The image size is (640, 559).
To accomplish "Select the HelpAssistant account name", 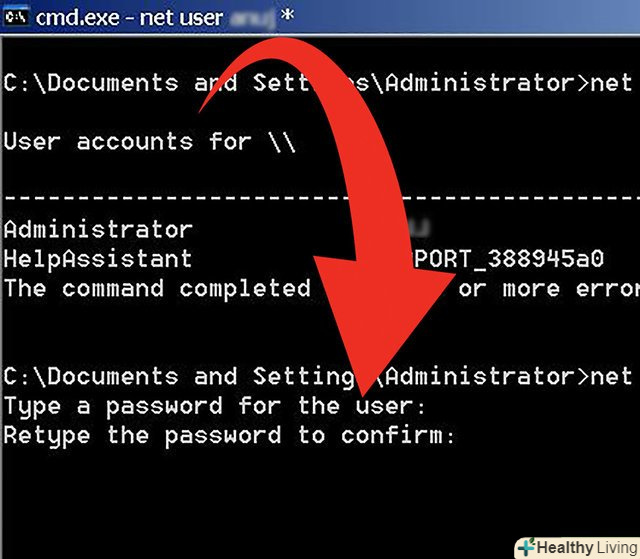I will 98,259.
